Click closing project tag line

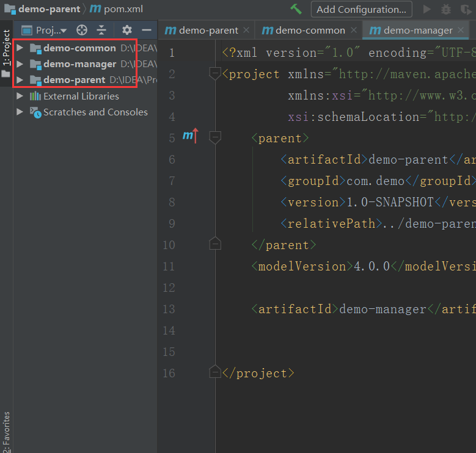pyautogui.click(x=258, y=373)
